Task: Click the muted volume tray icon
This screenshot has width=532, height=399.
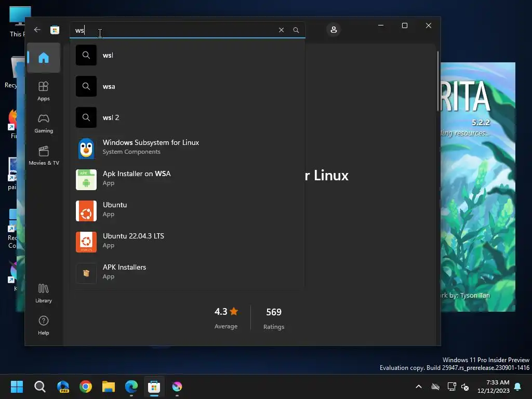Action: tap(465, 387)
